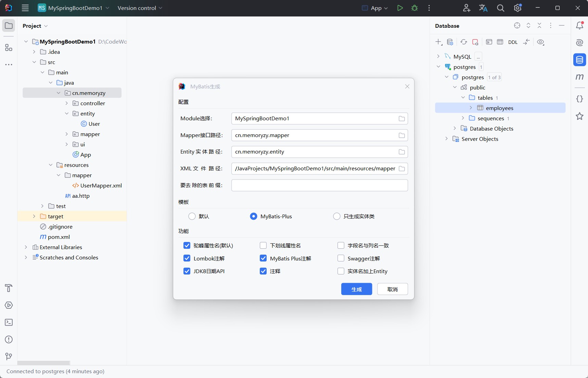Open AI Assistant spiral icon
This screenshot has width=588, height=378.
579,42
